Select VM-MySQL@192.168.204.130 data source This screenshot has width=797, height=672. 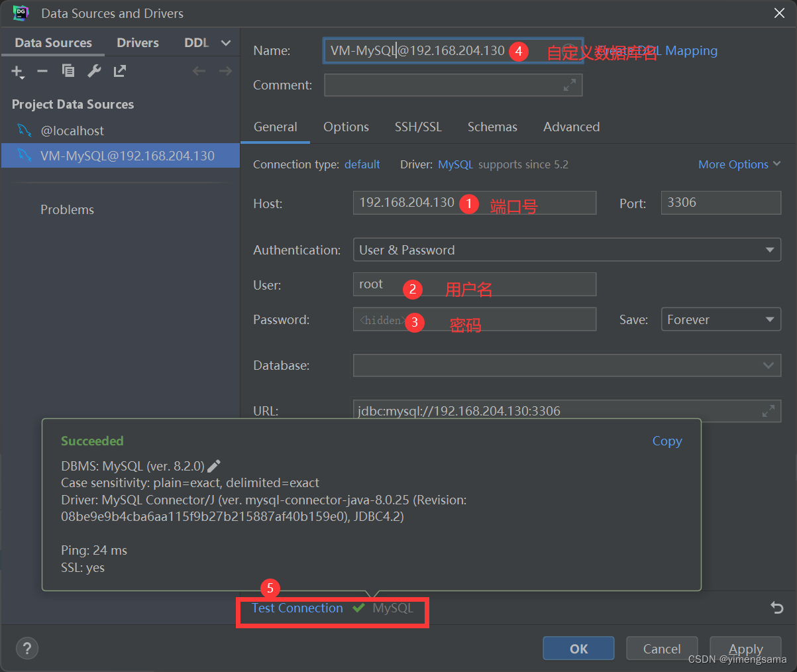coord(120,156)
